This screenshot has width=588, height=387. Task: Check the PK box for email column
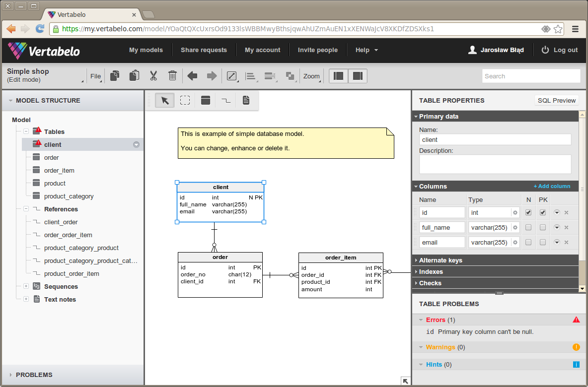[543, 242]
